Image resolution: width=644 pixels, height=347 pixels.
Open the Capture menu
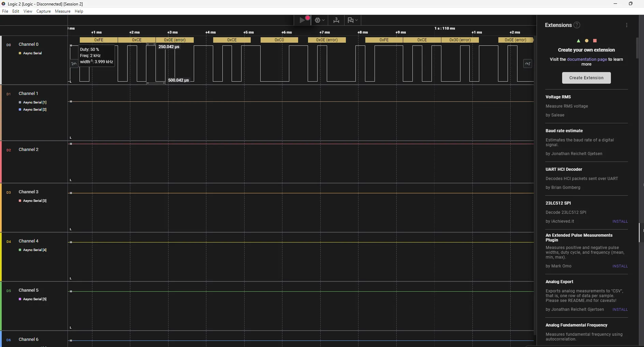pos(43,11)
